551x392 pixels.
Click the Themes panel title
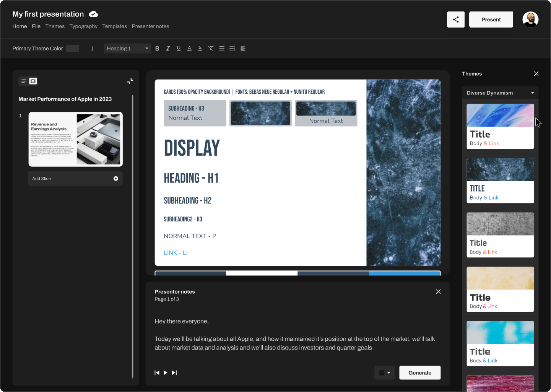tap(472, 74)
